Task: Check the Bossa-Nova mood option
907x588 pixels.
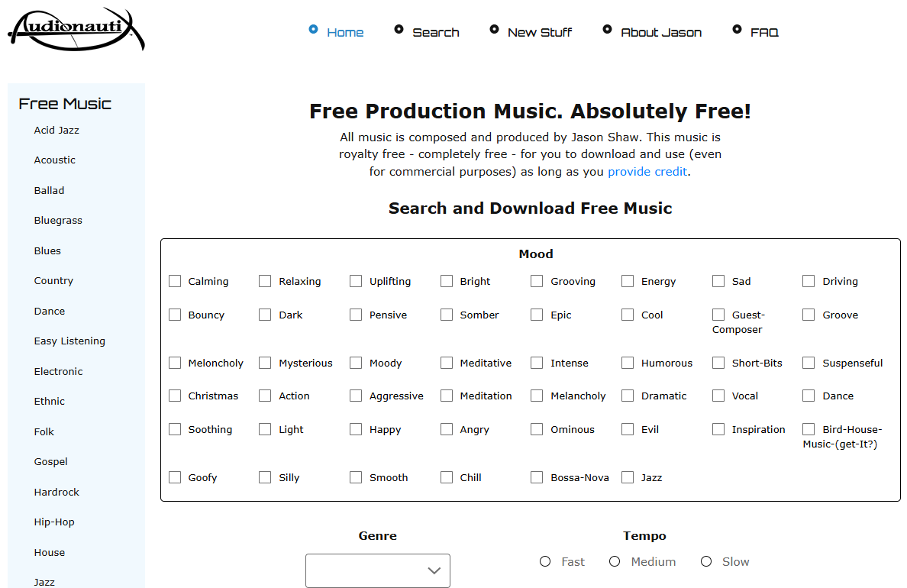Action: (537, 477)
